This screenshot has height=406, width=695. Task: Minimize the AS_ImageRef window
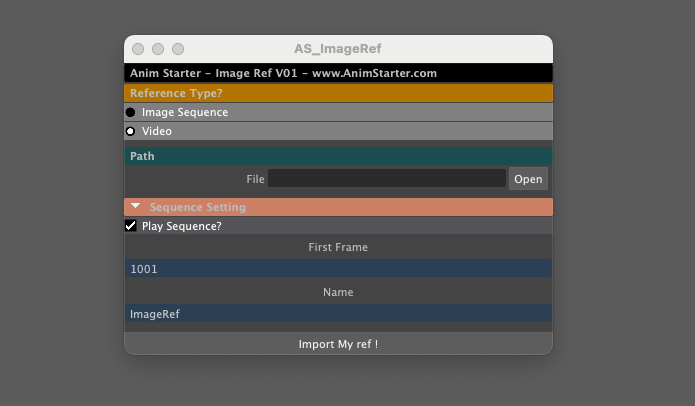[x=158, y=49]
